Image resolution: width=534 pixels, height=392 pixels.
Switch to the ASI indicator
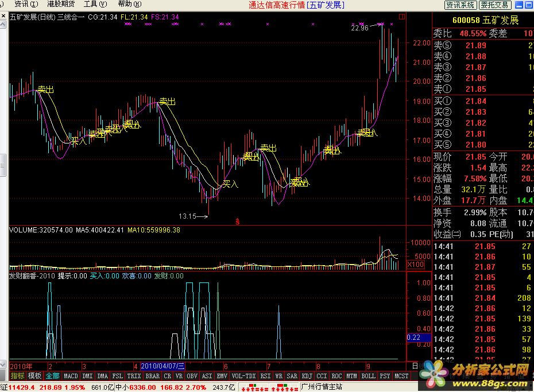coord(207,376)
